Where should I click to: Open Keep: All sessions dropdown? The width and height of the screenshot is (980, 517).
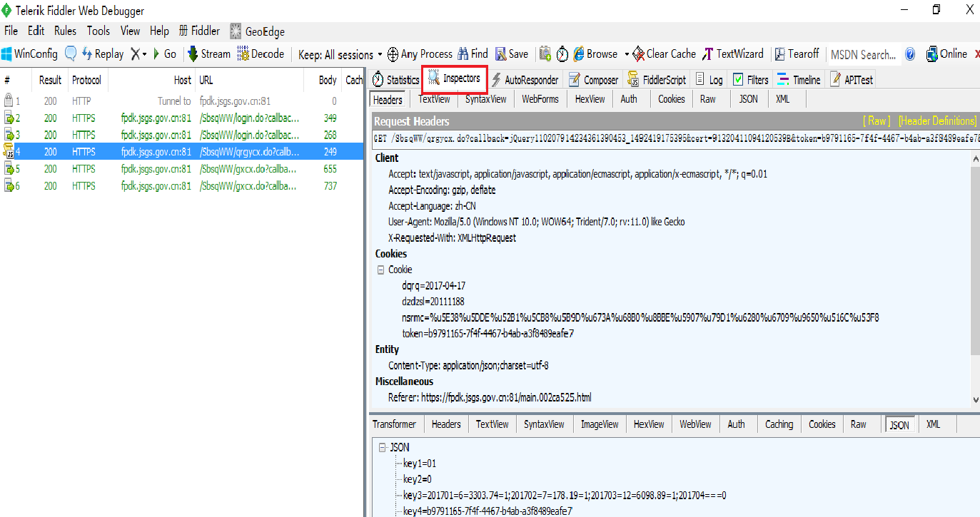coord(340,54)
